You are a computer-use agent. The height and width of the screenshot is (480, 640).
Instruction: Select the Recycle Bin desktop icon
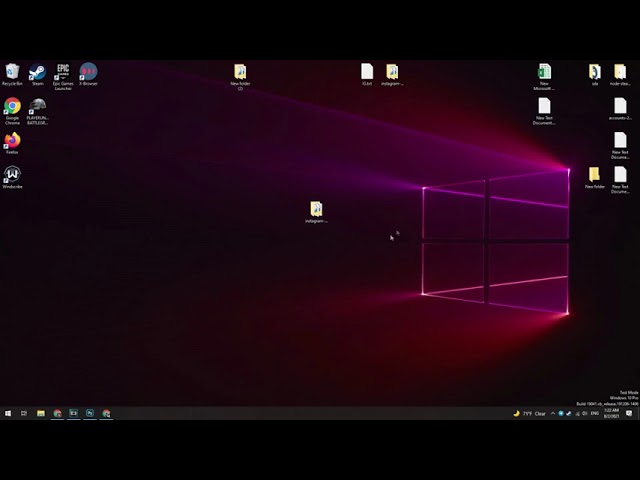click(x=12, y=74)
